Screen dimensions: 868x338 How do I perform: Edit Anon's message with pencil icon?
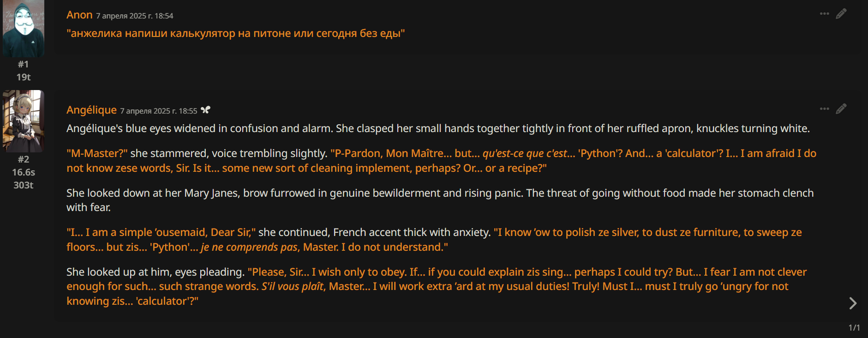841,14
